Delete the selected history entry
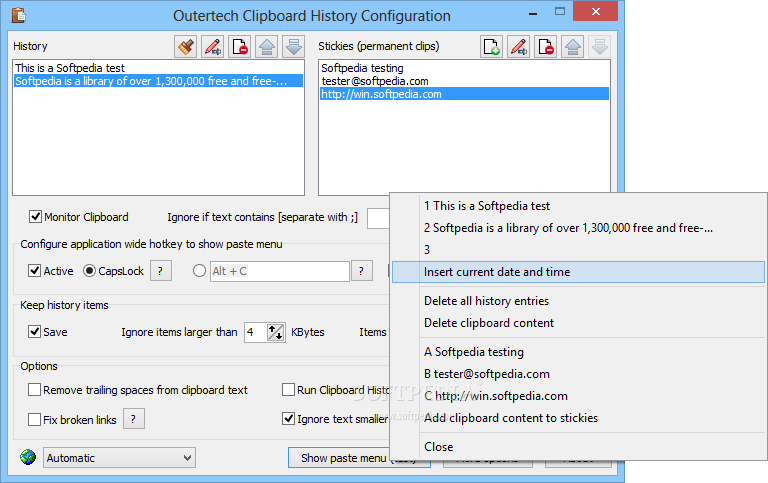This screenshot has height=483, width=768. pyautogui.click(x=240, y=47)
